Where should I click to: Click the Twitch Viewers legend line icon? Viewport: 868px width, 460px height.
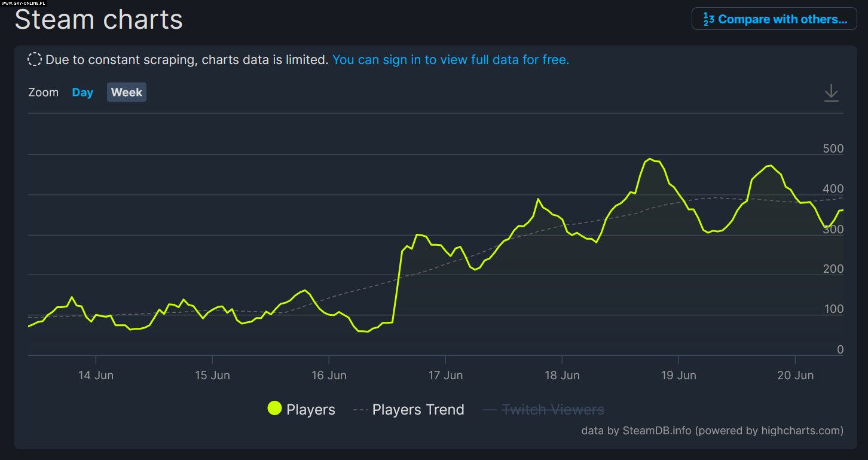tap(490, 410)
